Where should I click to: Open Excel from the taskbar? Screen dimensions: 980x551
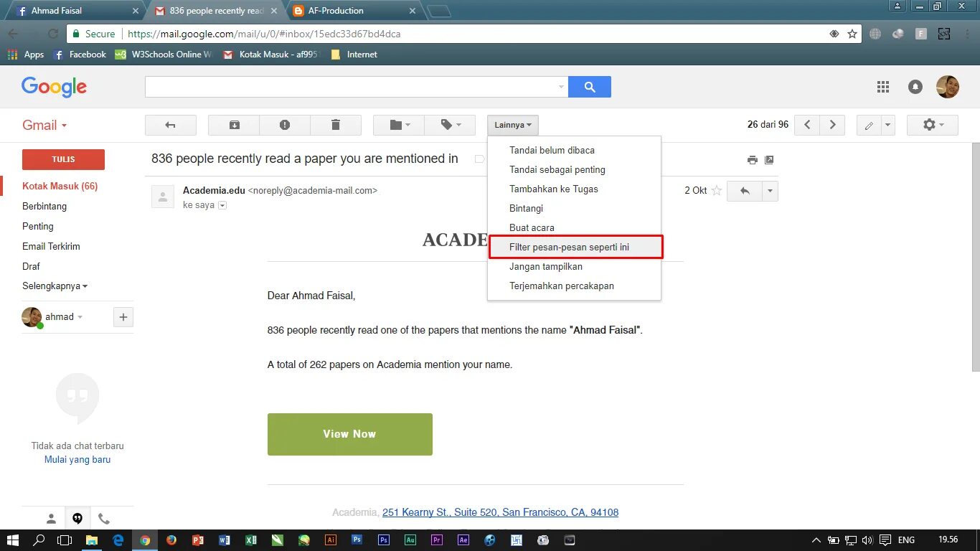[x=251, y=540]
